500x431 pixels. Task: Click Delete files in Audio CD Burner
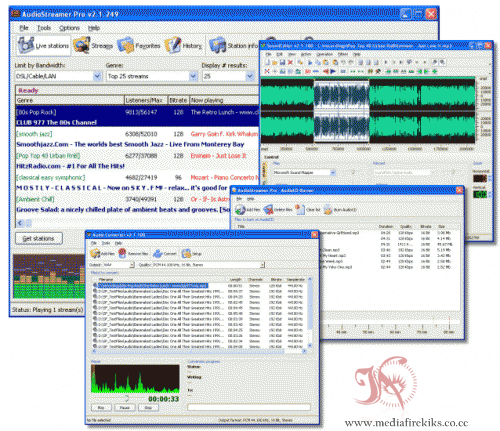[278, 210]
